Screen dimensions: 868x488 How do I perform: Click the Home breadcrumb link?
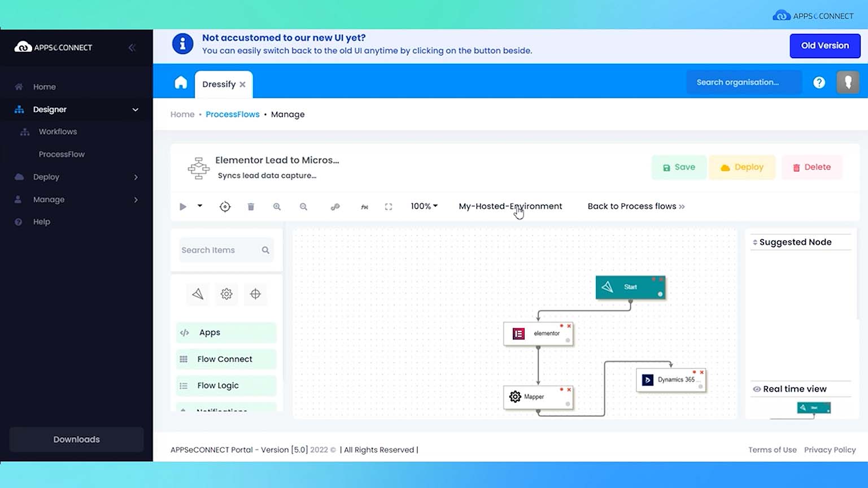coord(182,114)
